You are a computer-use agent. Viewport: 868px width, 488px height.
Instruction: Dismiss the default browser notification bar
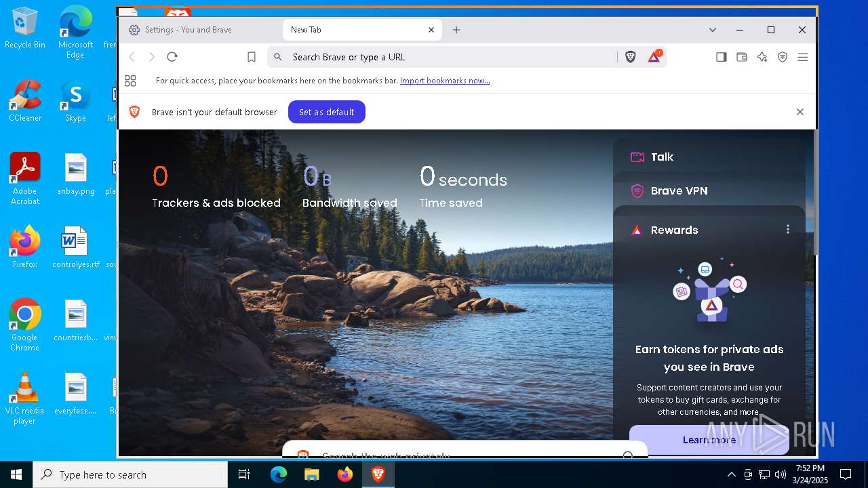point(800,112)
